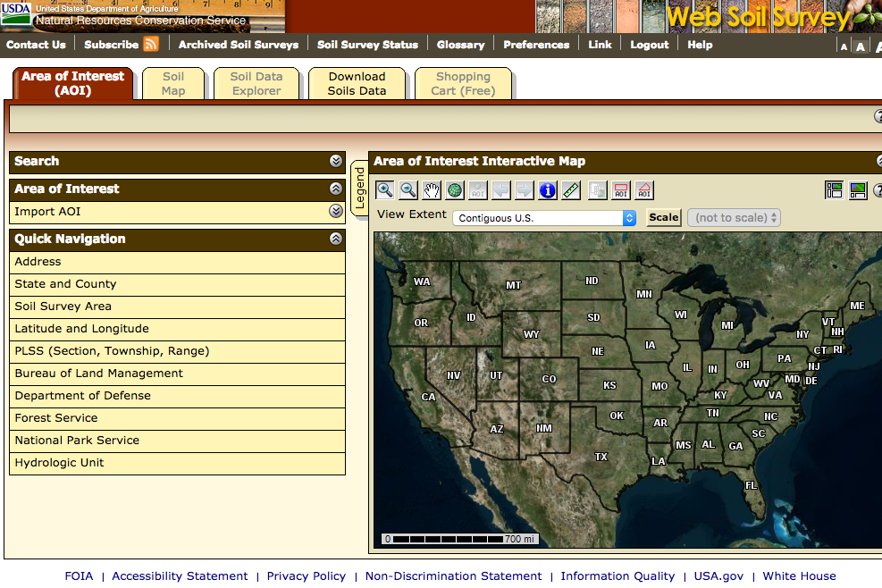Click the CA state label on map
882x588 pixels.
[428, 397]
